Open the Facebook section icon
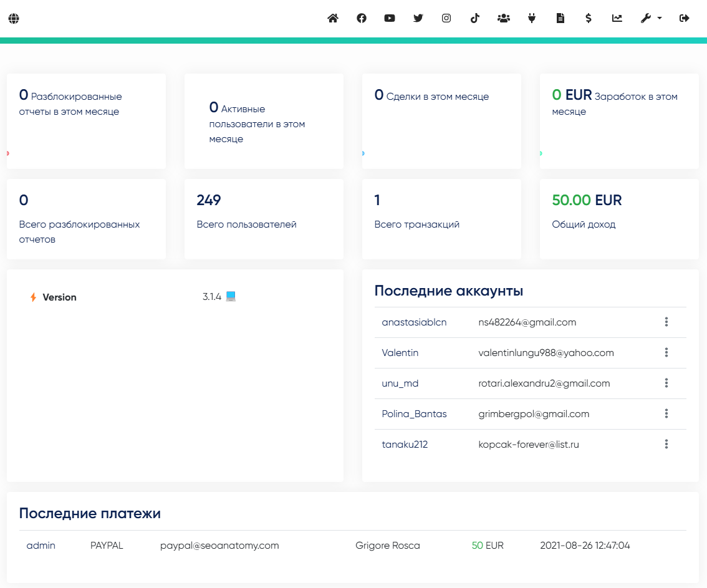 (x=362, y=18)
